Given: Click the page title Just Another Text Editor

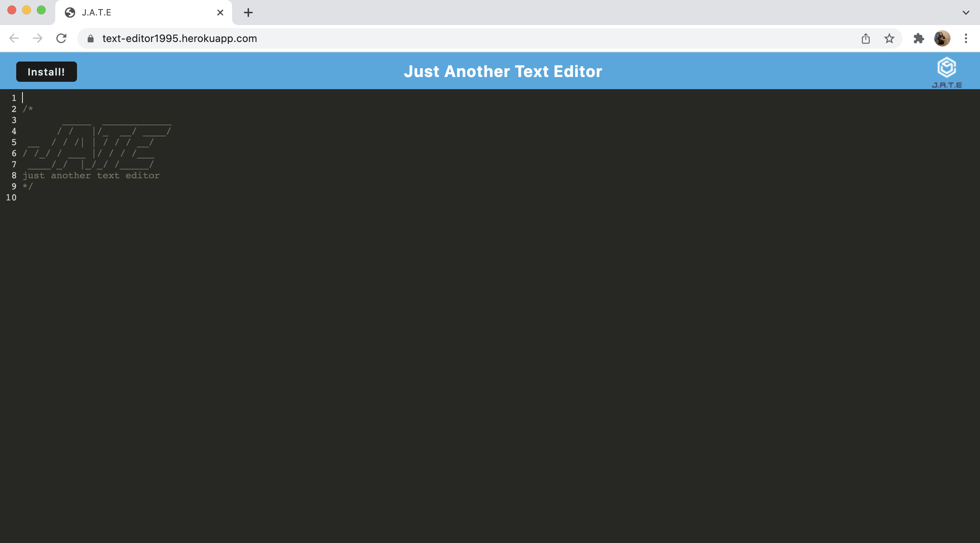Looking at the screenshot, I should click(503, 71).
